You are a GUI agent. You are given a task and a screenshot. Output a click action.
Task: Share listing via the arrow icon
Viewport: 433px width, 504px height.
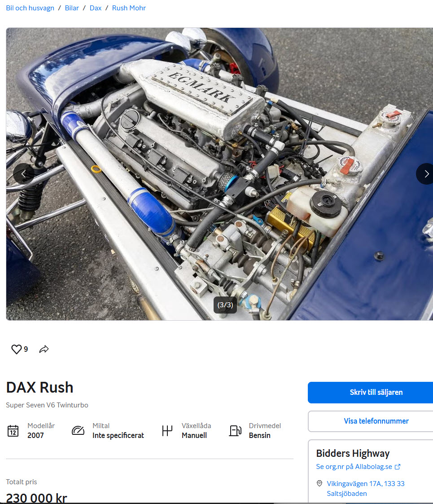tap(44, 349)
